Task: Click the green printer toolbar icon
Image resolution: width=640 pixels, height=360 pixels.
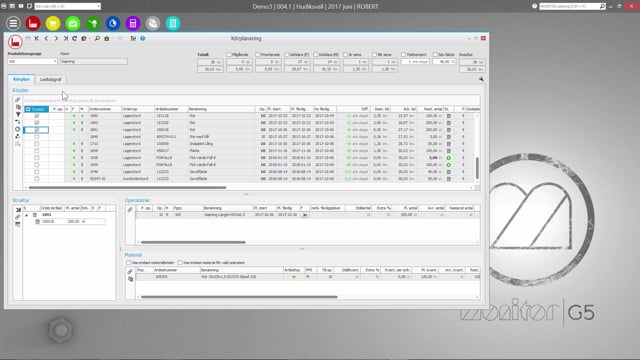Action: 107,38
